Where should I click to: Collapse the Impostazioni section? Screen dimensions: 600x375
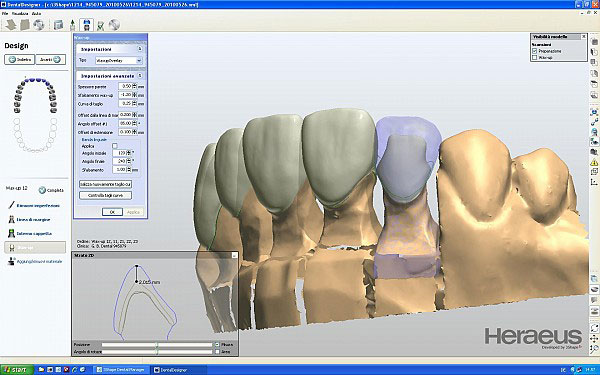coord(140,49)
